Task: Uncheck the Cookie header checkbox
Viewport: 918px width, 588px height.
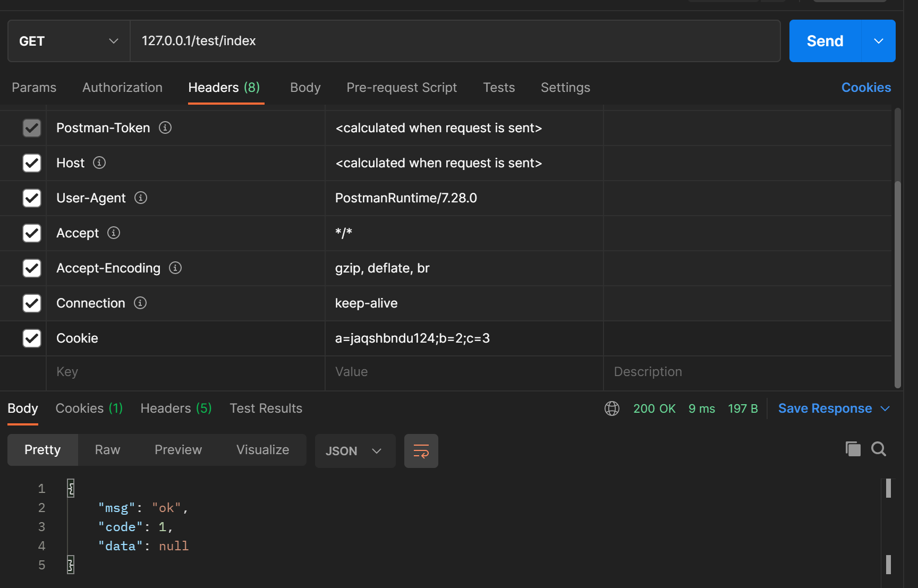Action: (x=32, y=338)
